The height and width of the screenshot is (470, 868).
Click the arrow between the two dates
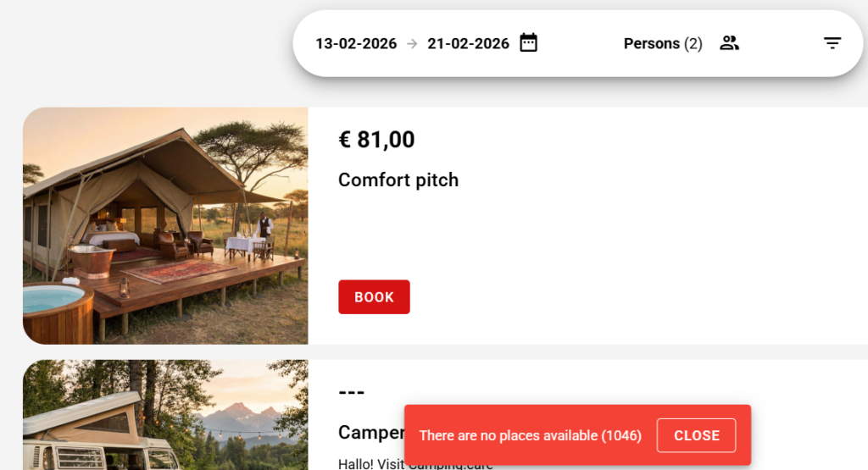pyautogui.click(x=412, y=44)
